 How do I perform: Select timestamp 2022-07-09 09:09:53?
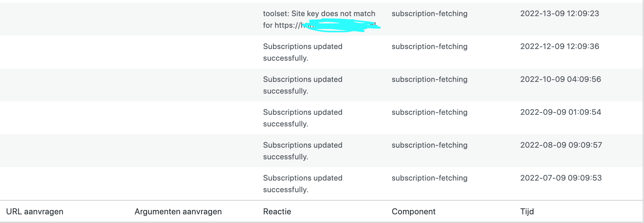(x=561, y=178)
